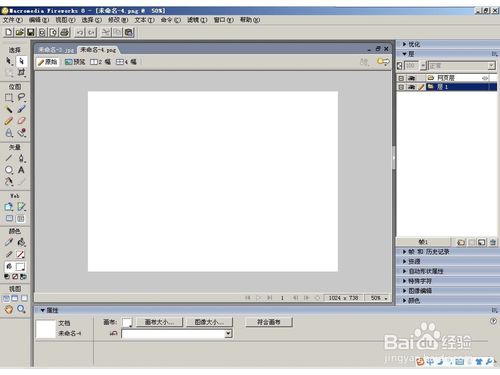500x375 pixels.
Task: Select the Lasso tool
Action: [21, 98]
